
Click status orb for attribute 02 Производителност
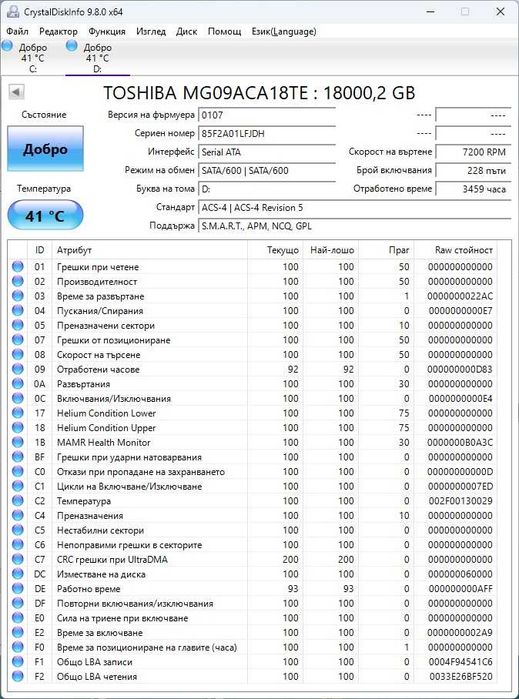pos(17,281)
